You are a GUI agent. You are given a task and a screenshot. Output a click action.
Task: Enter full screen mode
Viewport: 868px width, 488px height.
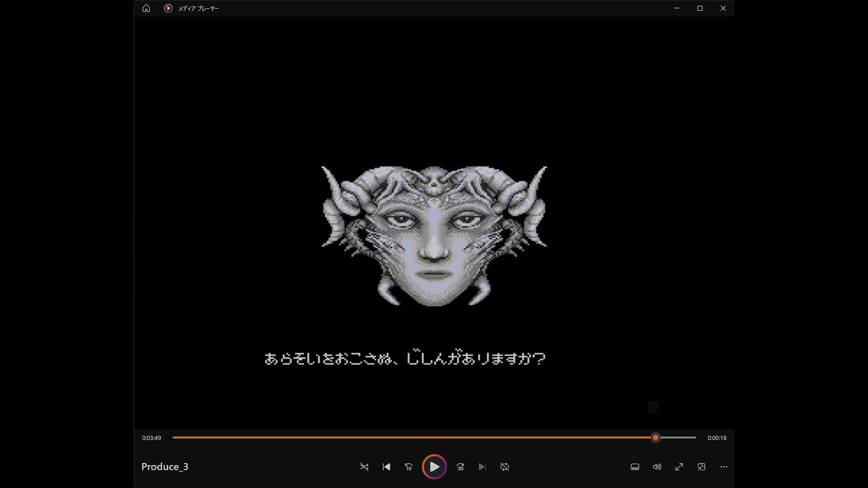coord(679,467)
